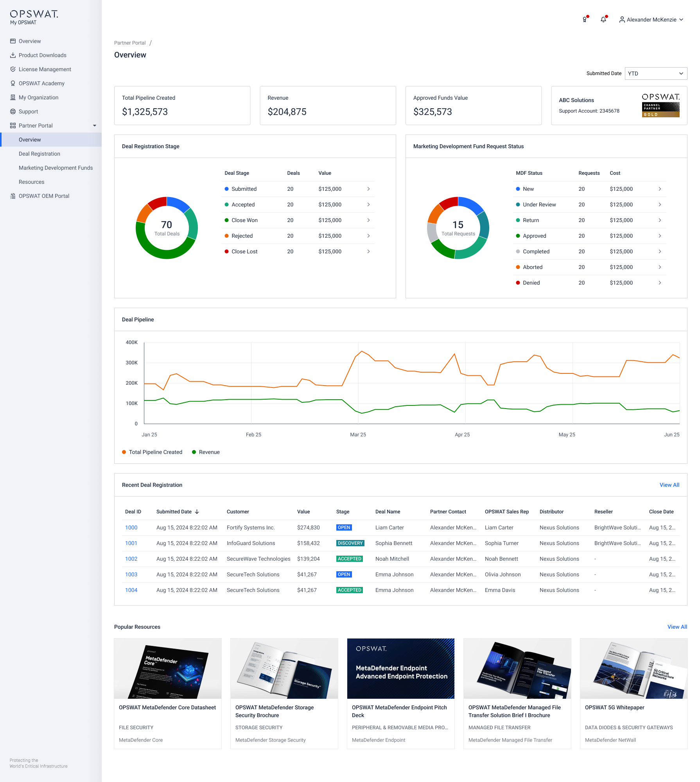Screen dimensions: 700x782
Task: Open Deal Registration in sidebar
Action: 39,154
